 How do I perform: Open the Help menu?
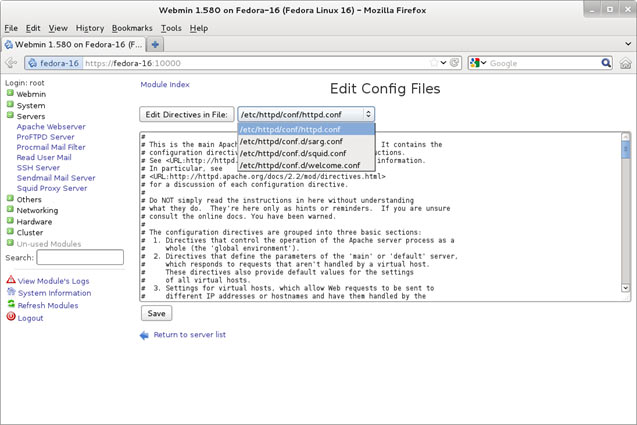(199, 28)
